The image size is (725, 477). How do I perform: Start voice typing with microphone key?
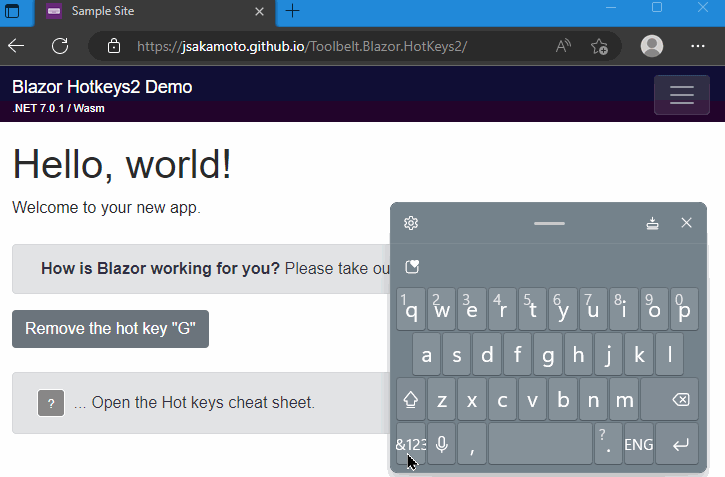tap(442, 444)
